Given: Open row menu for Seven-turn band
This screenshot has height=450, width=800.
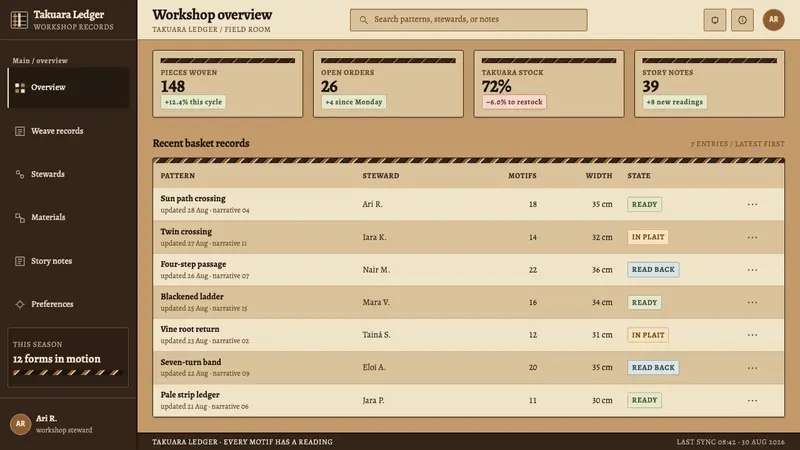Looking at the screenshot, I should click(753, 368).
